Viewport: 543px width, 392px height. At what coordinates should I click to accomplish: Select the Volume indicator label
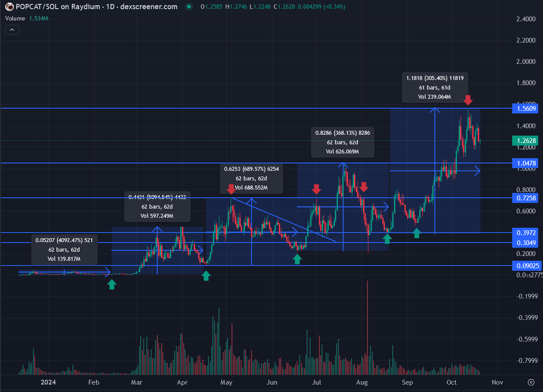(x=15, y=19)
